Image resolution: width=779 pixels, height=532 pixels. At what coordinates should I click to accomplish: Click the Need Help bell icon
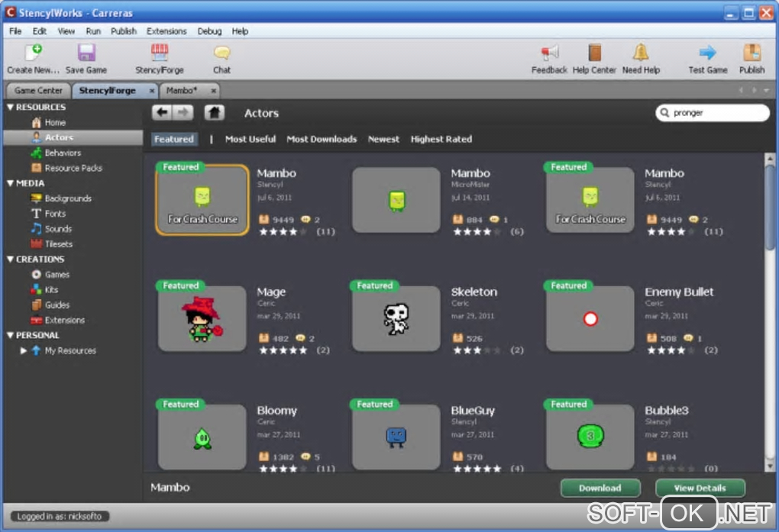pyautogui.click(x=641, y=53)
